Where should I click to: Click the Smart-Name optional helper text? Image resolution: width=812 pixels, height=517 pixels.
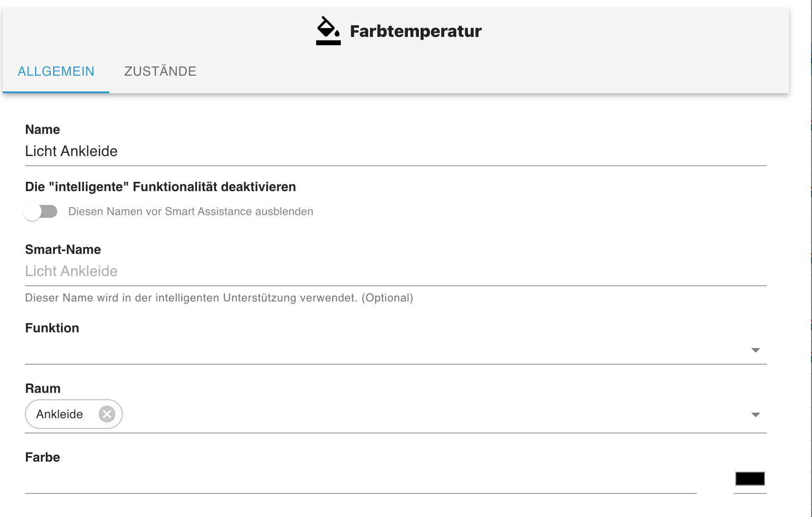(x=219, y=298)
